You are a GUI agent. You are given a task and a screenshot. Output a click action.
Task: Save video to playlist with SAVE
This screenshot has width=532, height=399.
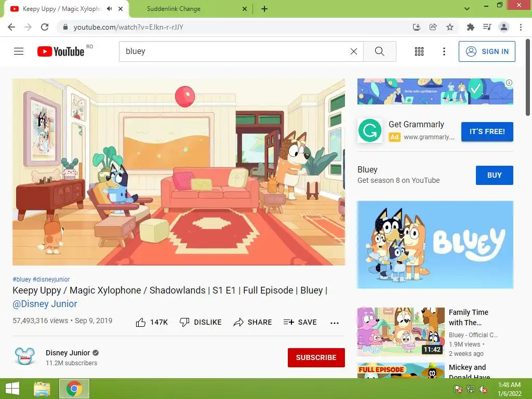tap(300, 322)
